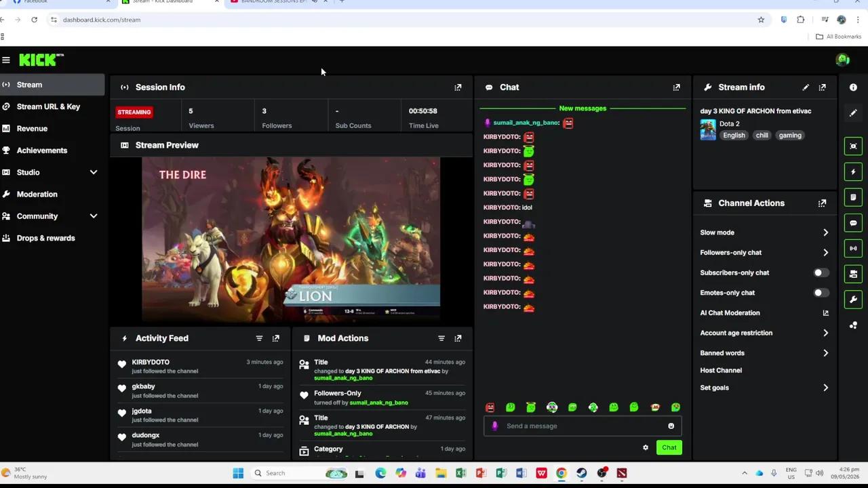Select Stream in the left sidebar
This screenshot has height=488, width=868.
coord(52,85)
